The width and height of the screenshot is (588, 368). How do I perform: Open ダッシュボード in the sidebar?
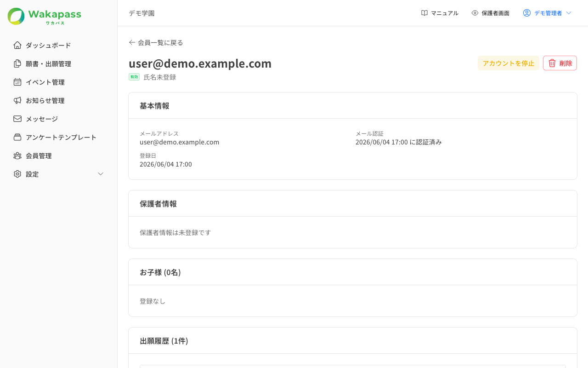(48, 45)
